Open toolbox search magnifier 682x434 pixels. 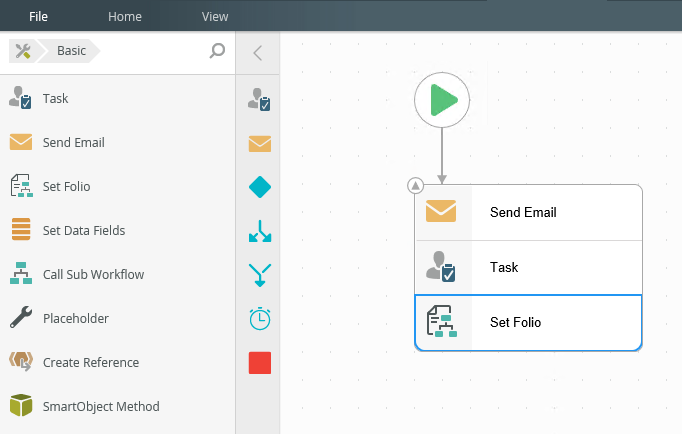click(217, 51)
